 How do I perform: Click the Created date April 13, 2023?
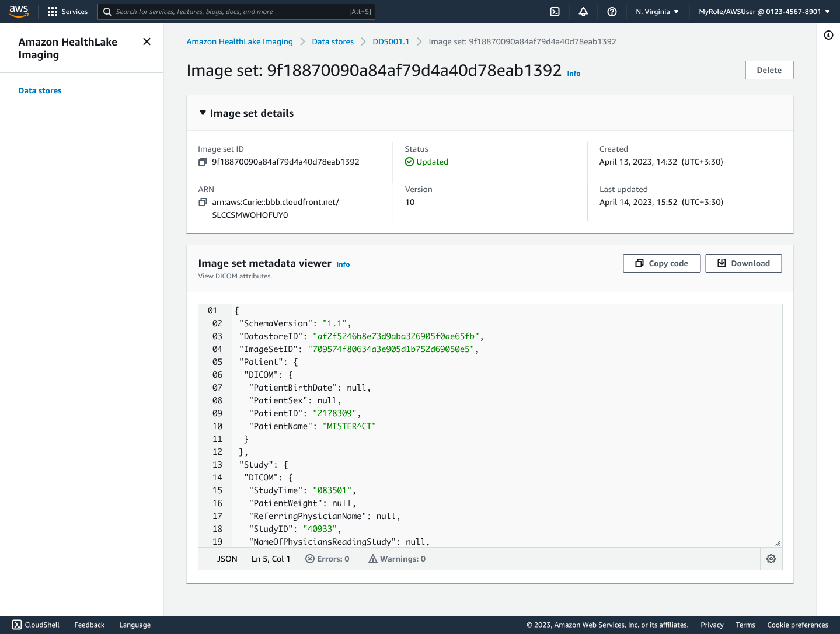point(661,162)
